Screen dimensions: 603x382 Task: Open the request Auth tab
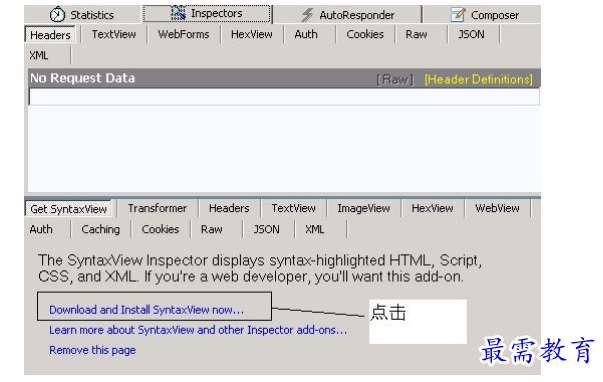[x=306, y=34]
